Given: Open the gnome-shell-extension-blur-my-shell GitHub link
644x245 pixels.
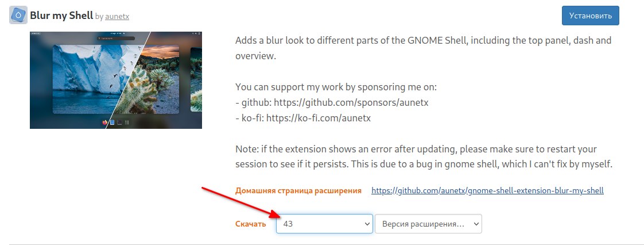Looking at the screenshot, I should click(x=487, y=190).
